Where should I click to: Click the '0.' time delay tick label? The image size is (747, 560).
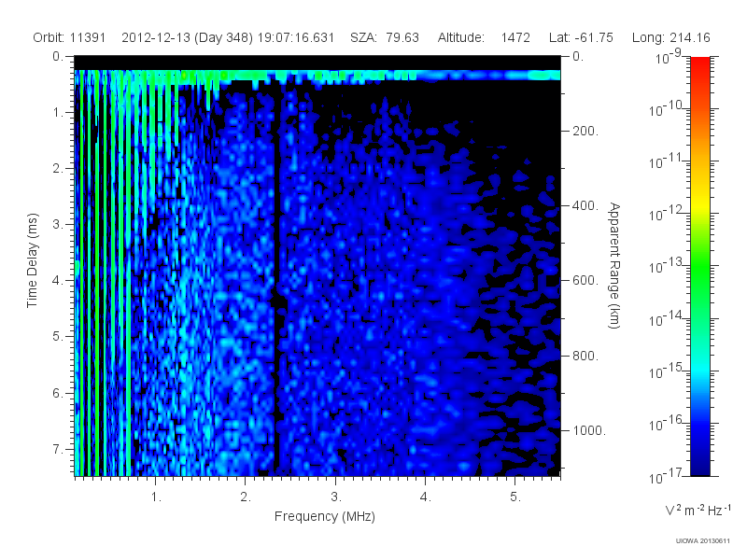click(58, 57)
